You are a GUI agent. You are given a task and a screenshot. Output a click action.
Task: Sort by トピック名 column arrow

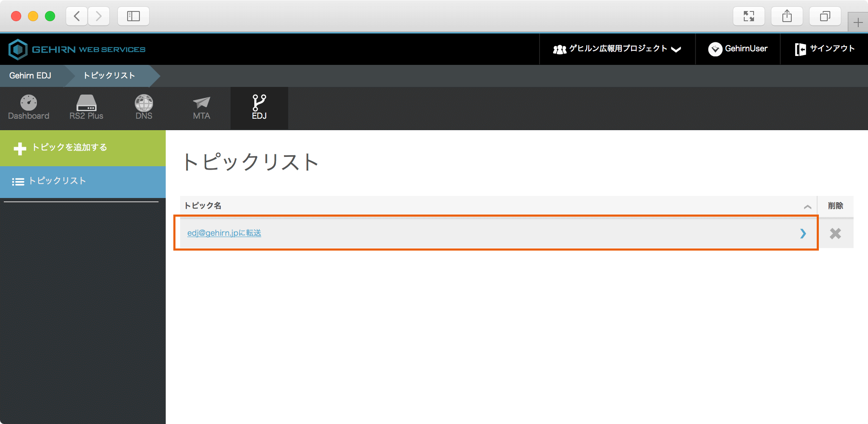pyautogui.click(x=807, y=207)
